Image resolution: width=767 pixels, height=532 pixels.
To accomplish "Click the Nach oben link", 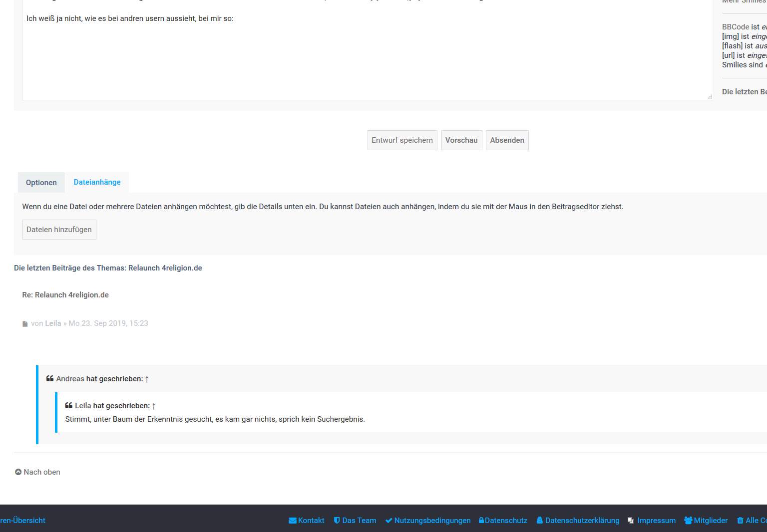I will click(x=42, y=472).
